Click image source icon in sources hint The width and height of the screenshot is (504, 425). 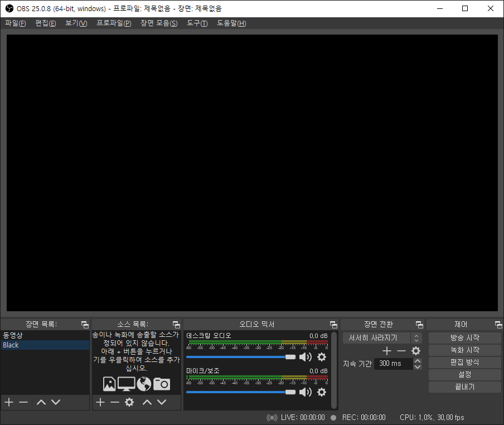point(109,384)
